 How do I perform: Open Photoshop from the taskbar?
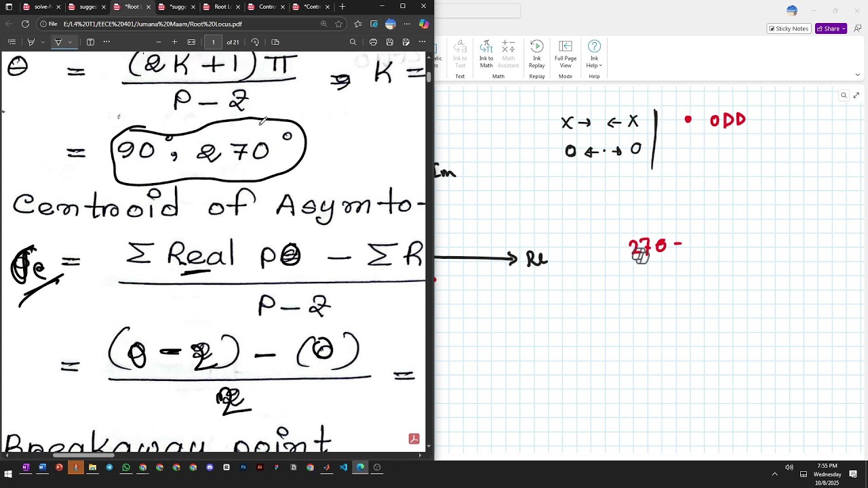click(243, 467)
